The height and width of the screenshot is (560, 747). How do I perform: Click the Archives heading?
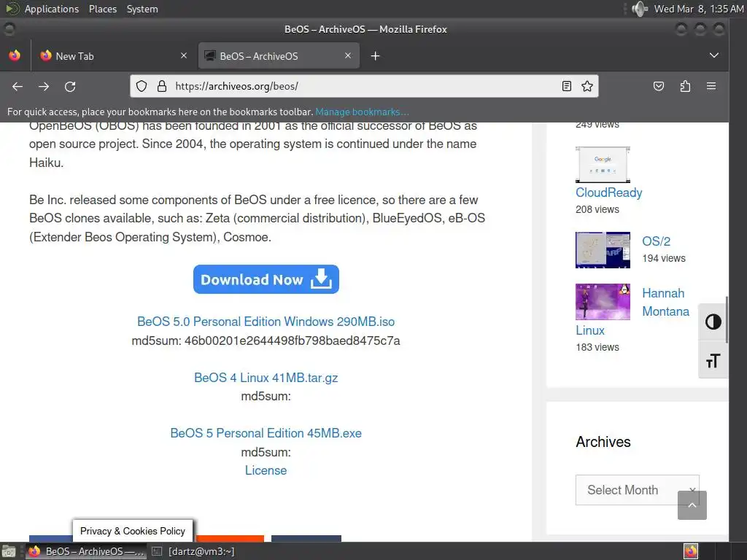603,442
